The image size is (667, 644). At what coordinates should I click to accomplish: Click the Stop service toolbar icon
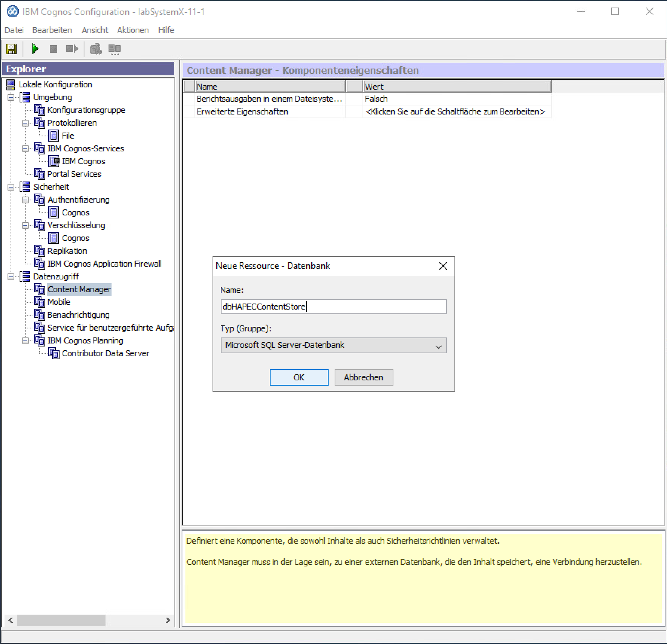[x=54, y=49]
